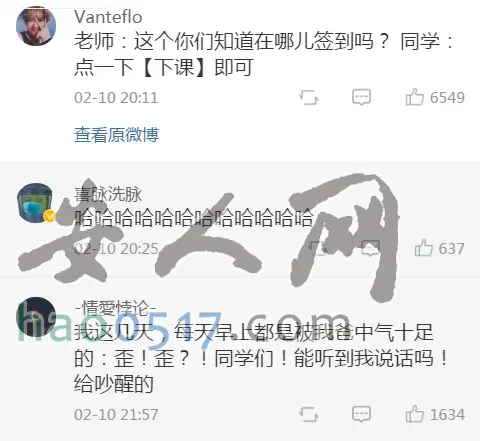The image size is (480, 441).
Task: Reply to Vanteflo's comment
Action: coord(361,97)
